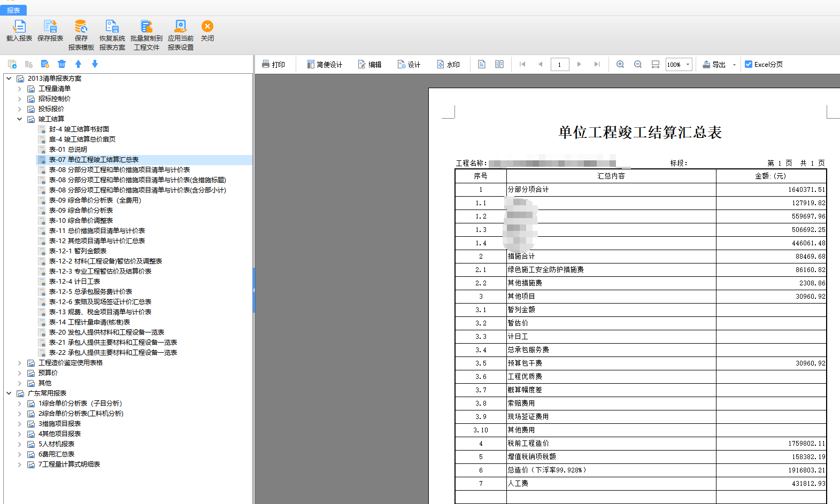Click the orange 关闭 close icon

[207, 26]
